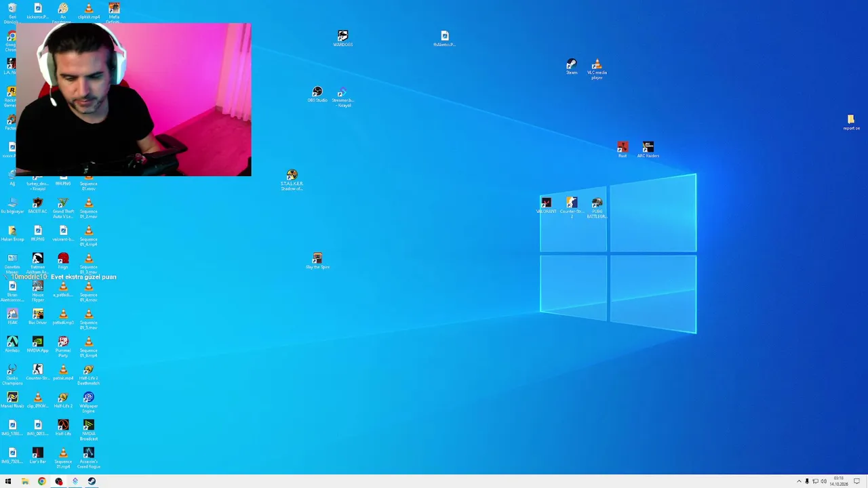This screenshot has height=488, width=868.
Task: Click the Steam taskbar icon
Action: coord(92,481)
